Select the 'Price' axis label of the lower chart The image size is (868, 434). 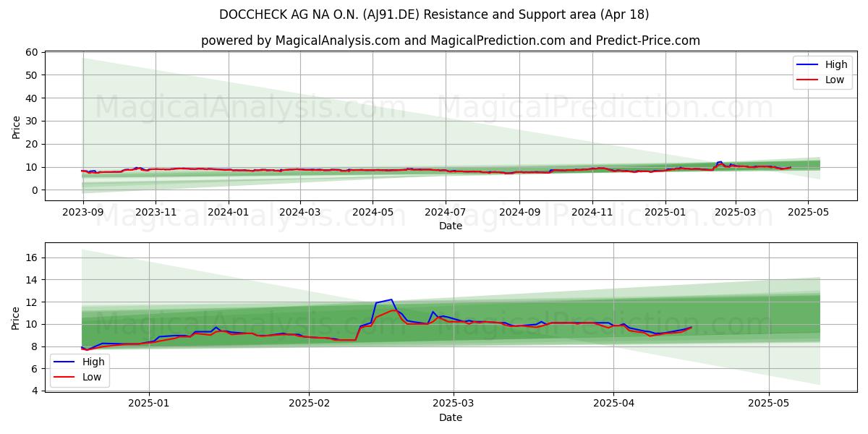tap(16, 317)
